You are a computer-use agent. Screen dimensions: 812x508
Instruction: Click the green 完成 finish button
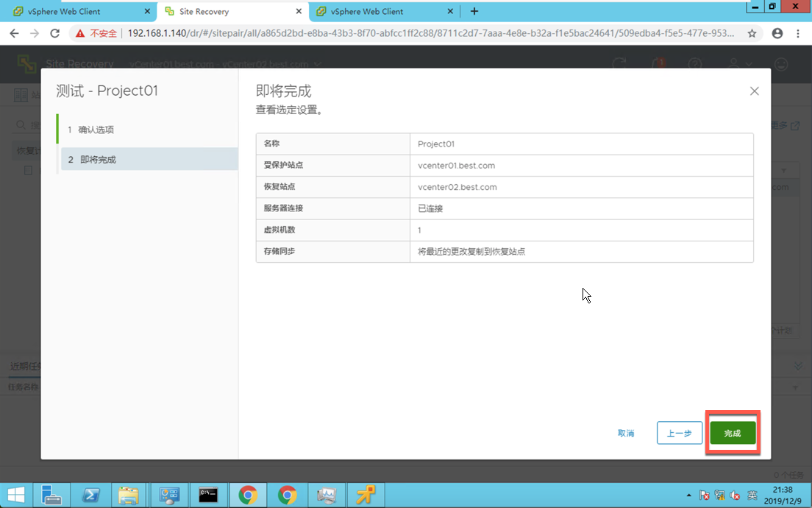tap(733, 433)
